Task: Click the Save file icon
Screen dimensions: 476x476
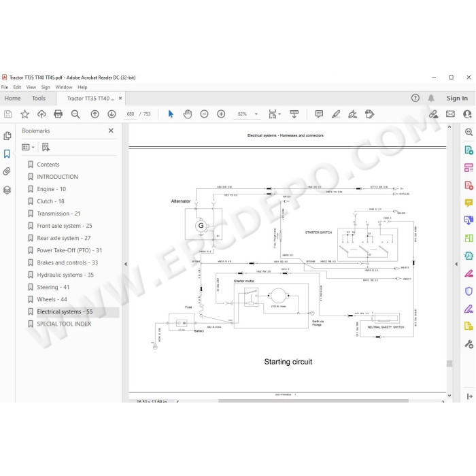Action: (8, 114)
